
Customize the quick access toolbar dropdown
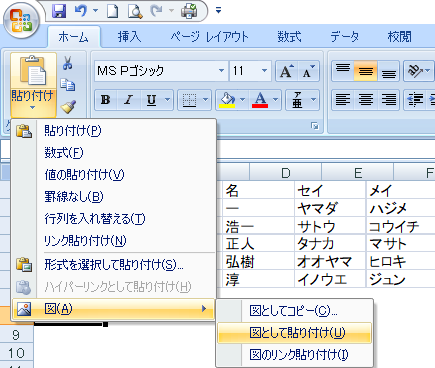(x=218, y=11)
